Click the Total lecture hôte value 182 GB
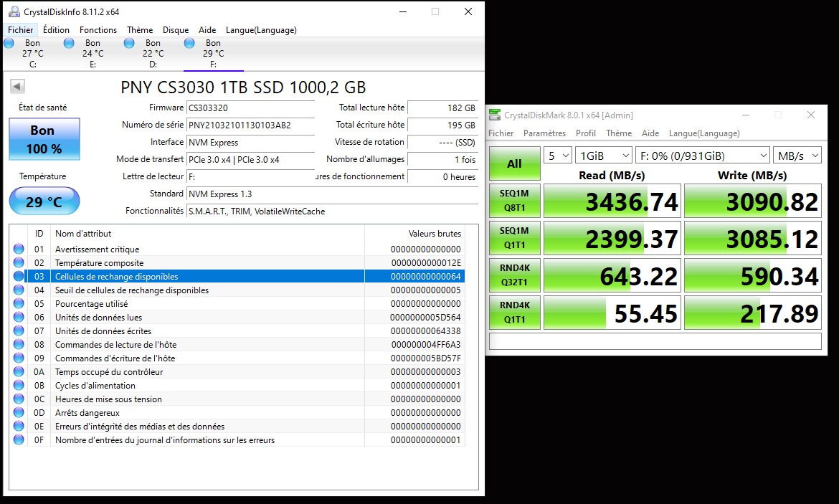This screenshot has height=504, width=839. [x=443, y=108]
